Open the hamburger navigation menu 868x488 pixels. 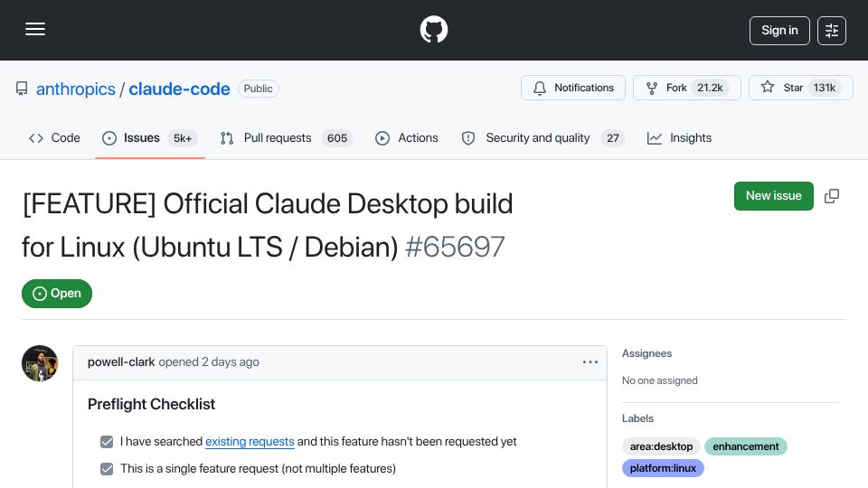[35, 29]
